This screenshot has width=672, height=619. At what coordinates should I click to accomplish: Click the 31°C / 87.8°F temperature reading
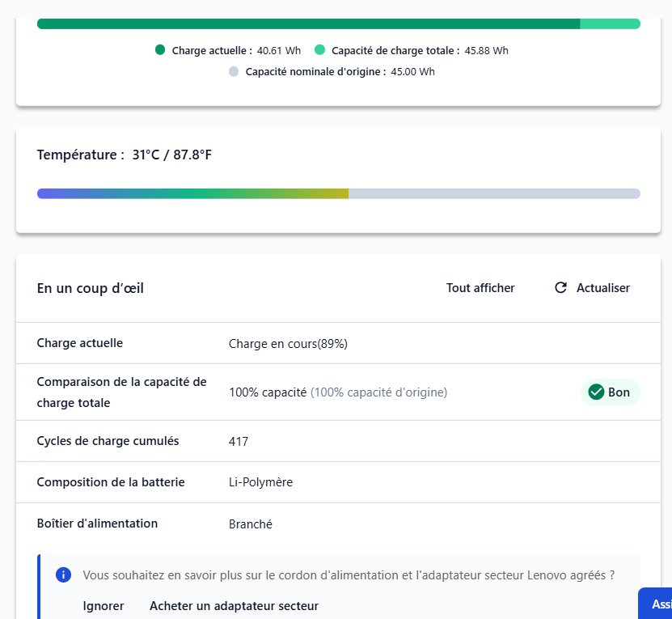point(171,155)
